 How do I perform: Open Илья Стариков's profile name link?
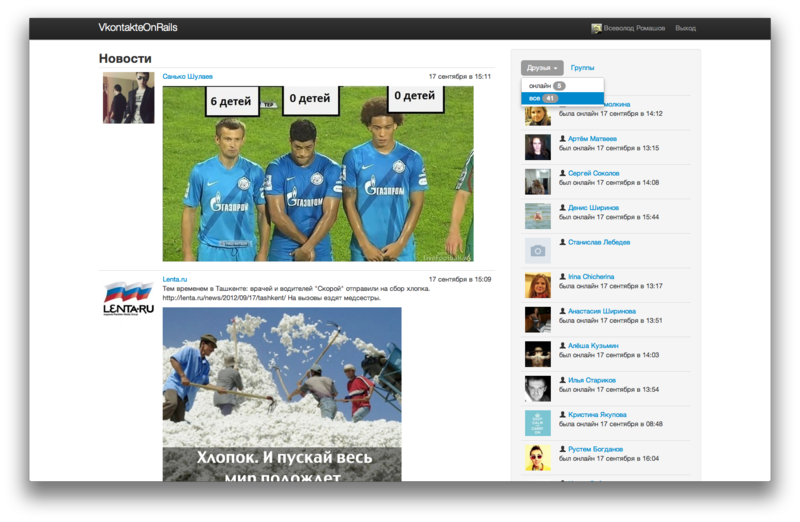click(592, 380)
